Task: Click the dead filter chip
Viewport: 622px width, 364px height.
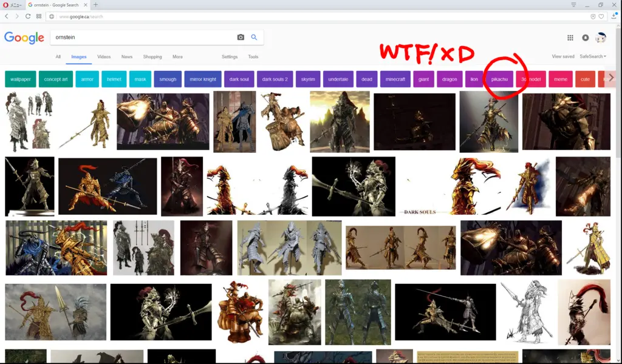Action: click(x=367, y=79)
